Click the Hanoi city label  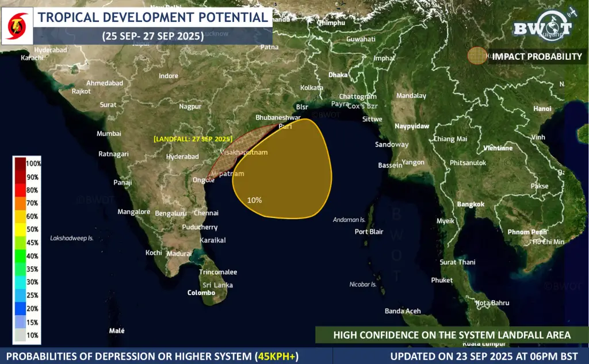click(x=542, y=109)
